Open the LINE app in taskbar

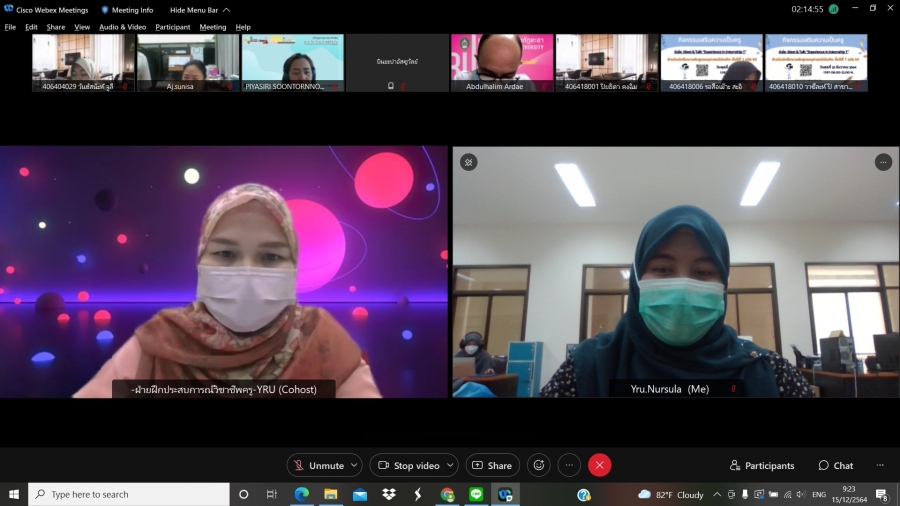click(476, 494)
